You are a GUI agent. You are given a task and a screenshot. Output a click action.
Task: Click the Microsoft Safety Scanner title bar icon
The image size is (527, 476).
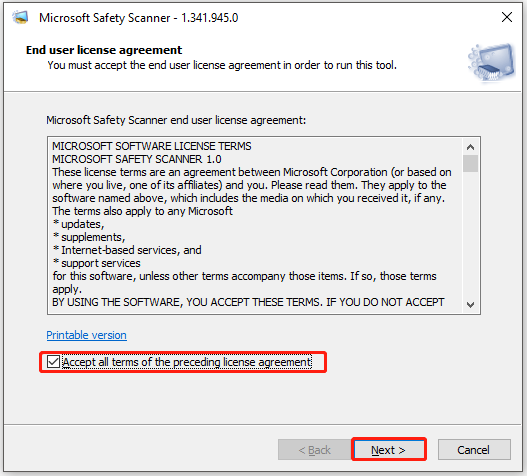point(20,17)
